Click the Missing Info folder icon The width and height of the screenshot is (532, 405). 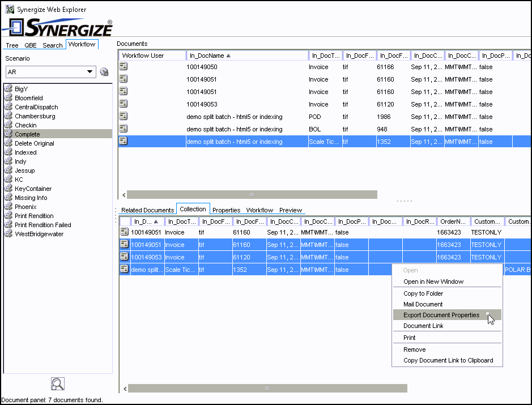click(8, 198)
